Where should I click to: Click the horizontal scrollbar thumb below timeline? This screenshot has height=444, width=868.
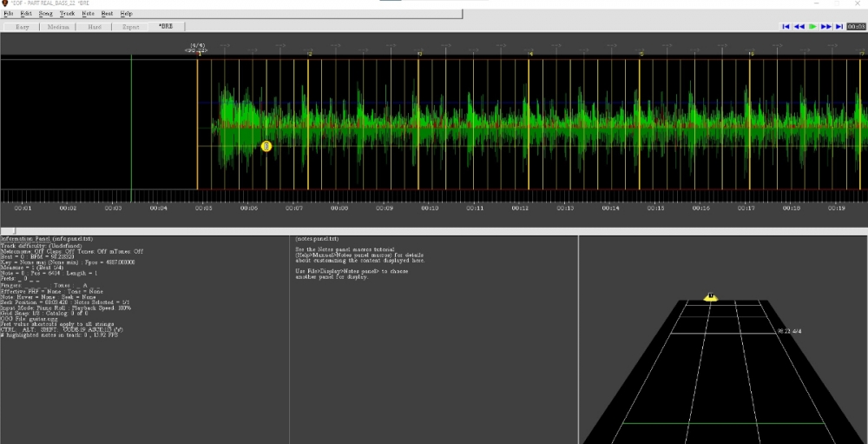(x=13, y=230)
